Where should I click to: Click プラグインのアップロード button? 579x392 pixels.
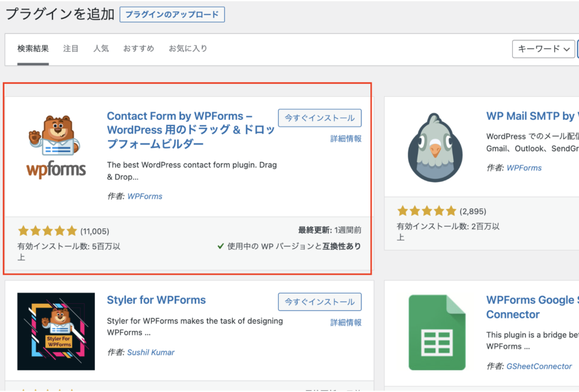(x=172, y=14)
